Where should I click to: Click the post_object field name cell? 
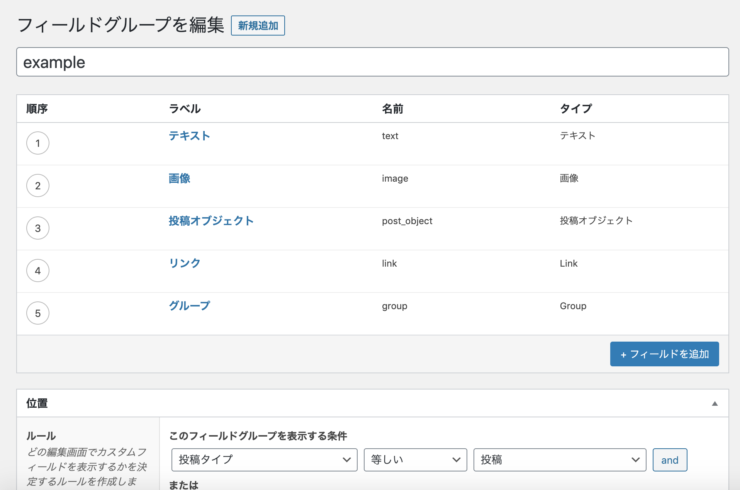pos(407,221)
